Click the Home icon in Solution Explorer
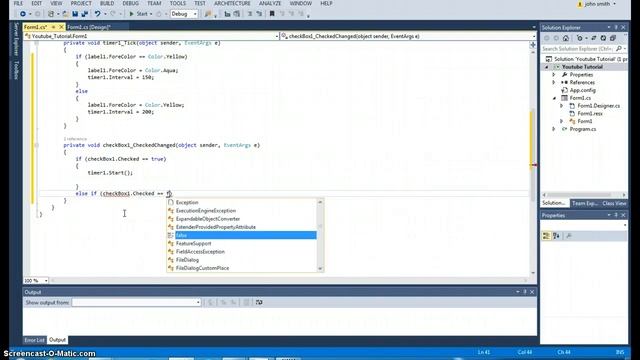 point(566,38)
